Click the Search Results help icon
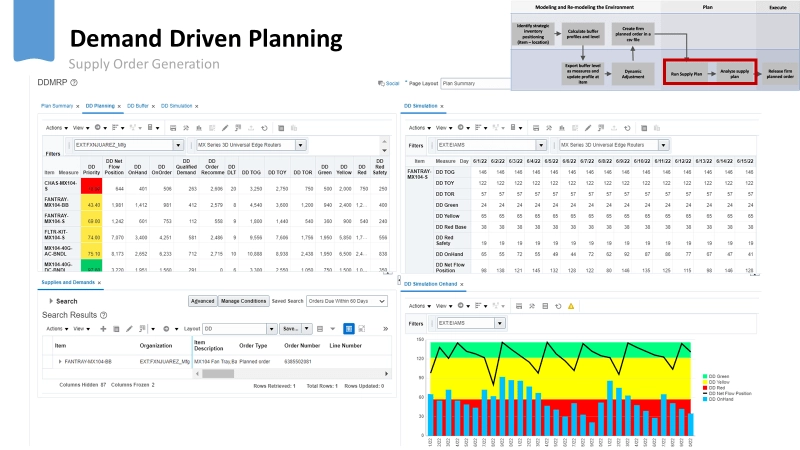 [x=102, y=315]
